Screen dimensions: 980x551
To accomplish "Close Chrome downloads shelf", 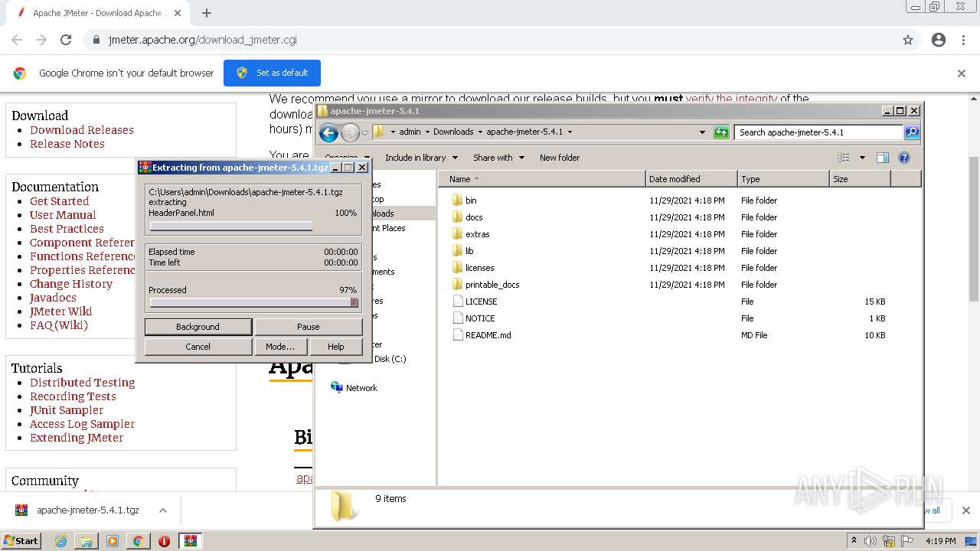I will pos(965,510).
